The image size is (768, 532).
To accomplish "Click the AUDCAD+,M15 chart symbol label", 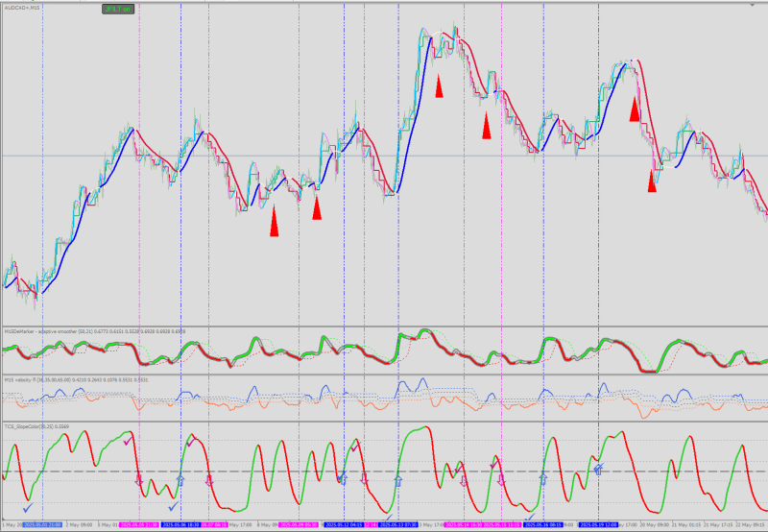I will pyautogui.click(x=22, y=8).
